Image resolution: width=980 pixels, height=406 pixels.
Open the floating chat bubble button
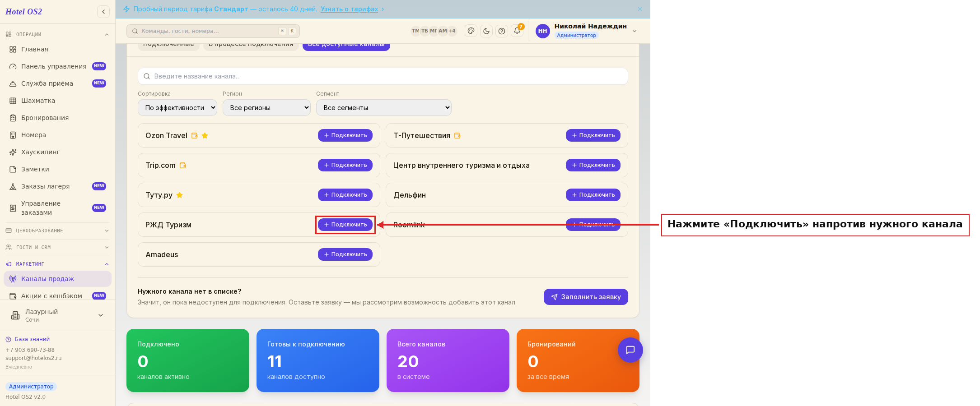pos(630,350)
